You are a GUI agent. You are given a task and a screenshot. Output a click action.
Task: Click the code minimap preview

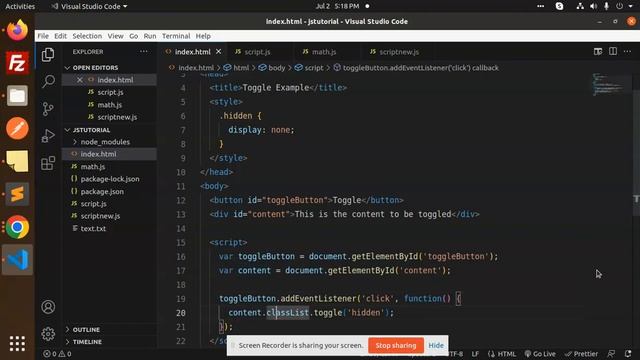608,84
